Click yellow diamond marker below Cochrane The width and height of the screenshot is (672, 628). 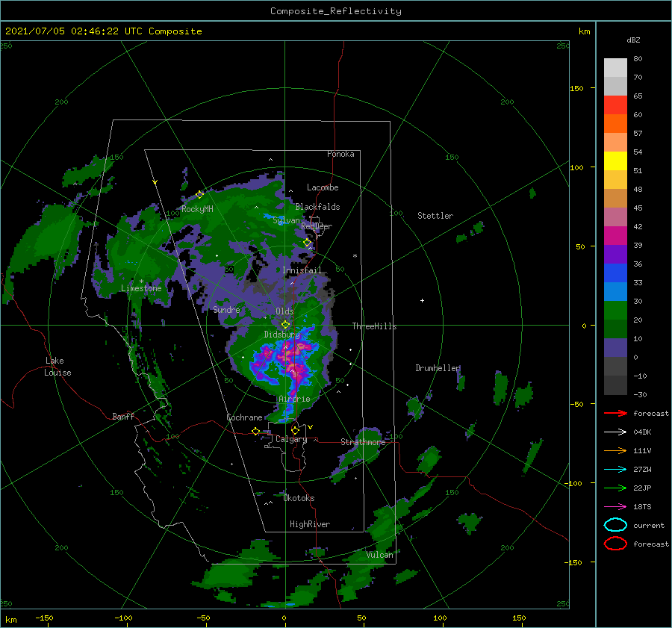tap(256, 432)
